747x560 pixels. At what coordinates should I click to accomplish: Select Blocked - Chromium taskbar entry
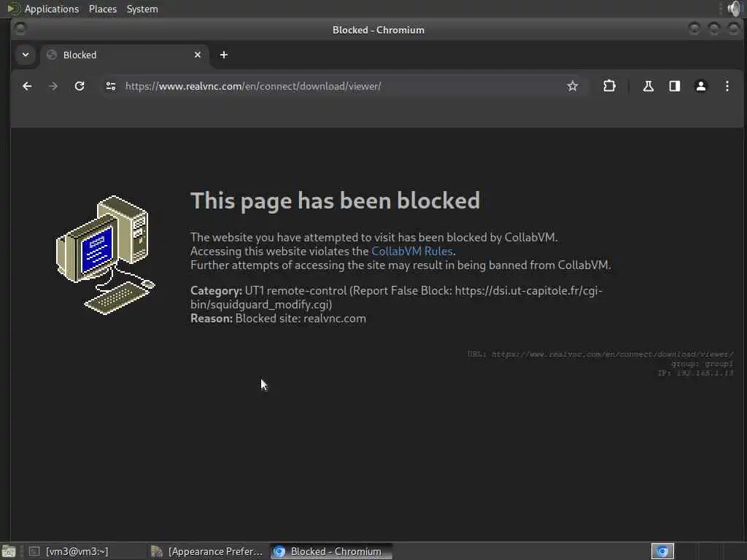pos(331,551)
